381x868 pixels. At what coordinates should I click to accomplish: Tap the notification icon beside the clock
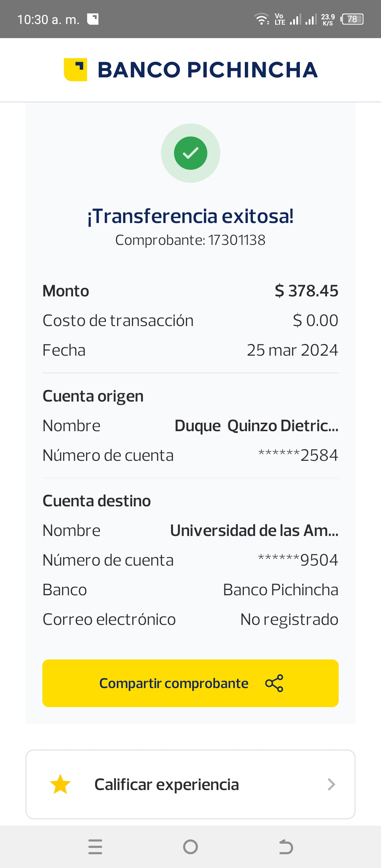[93, 19]
